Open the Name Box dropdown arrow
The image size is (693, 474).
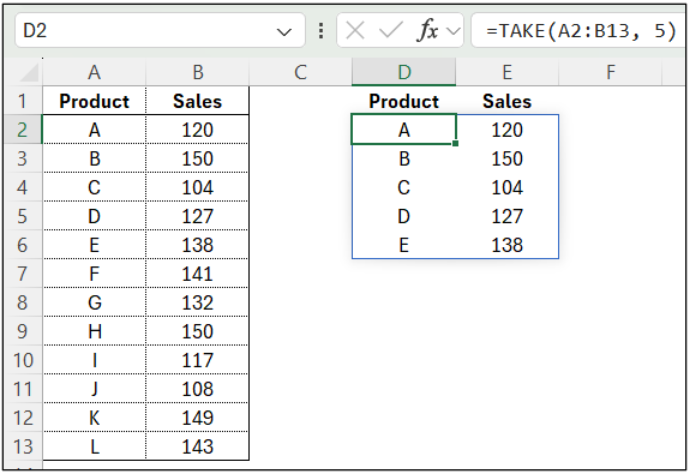click(x=283, y=32)
